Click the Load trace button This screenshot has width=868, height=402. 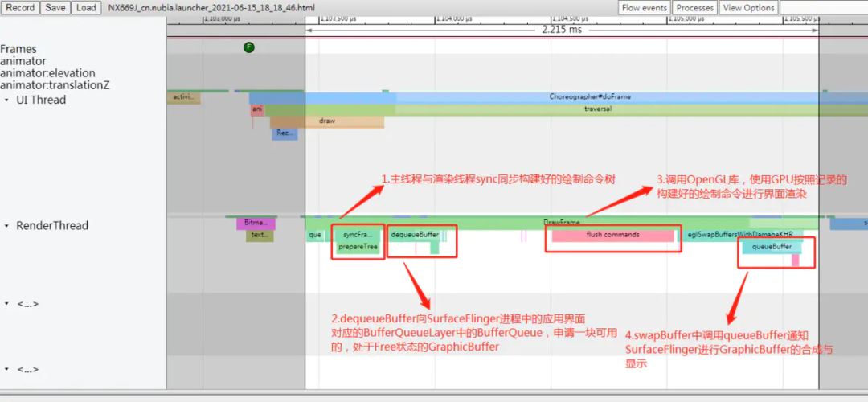(85, 8)
